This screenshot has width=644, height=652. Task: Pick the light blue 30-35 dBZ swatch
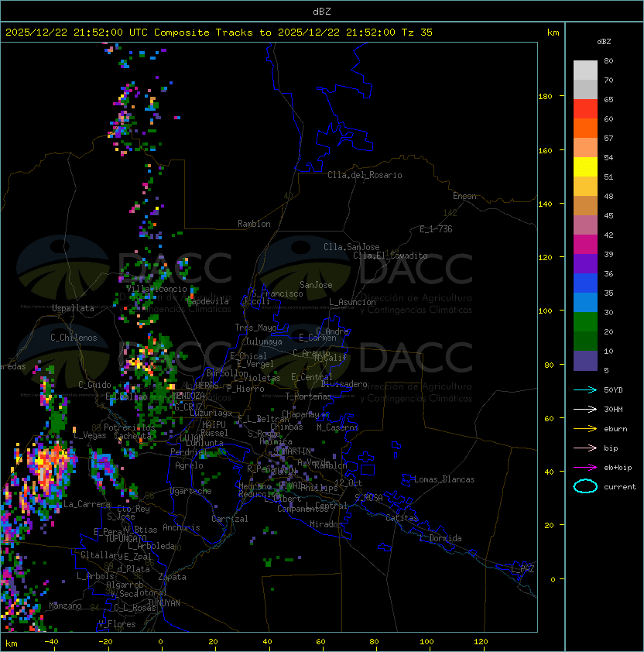[x=585, y=302]
